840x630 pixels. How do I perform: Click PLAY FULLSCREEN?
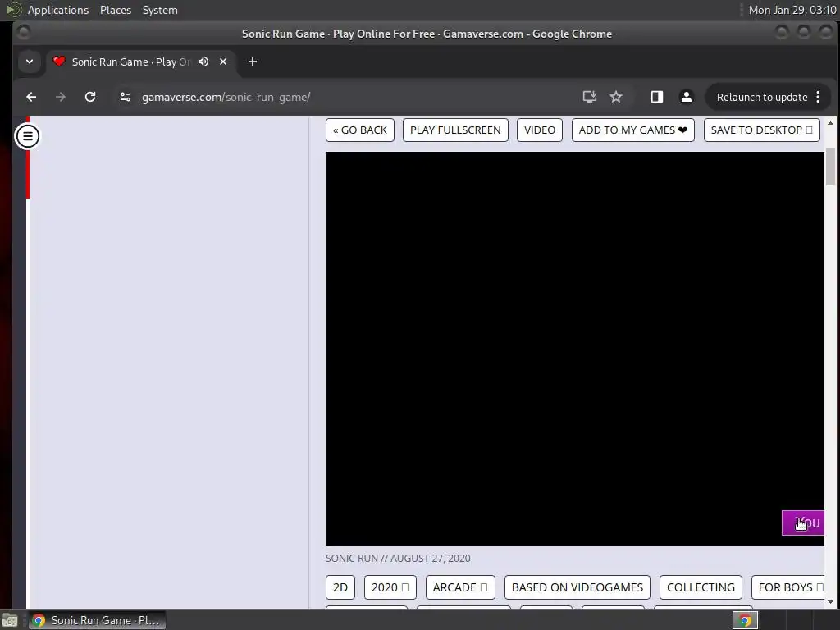pos(455,130)
